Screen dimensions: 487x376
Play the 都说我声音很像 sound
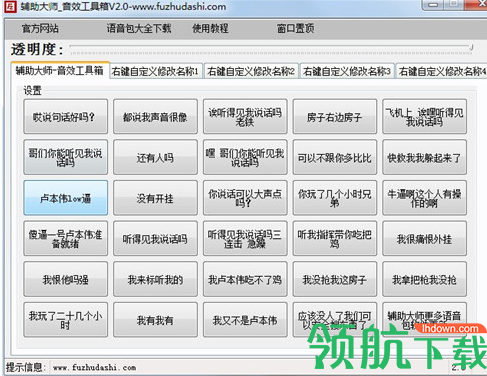[155, 117]
